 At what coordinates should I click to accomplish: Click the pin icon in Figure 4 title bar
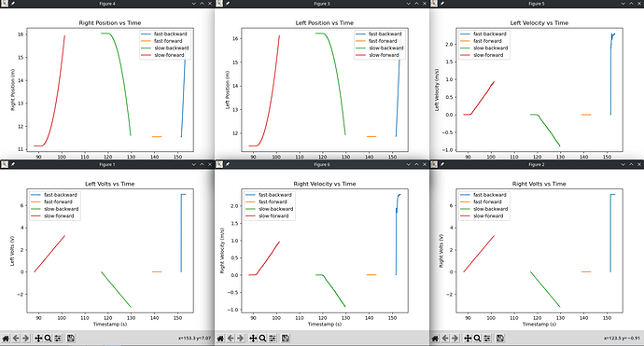(x=13, y=4)
